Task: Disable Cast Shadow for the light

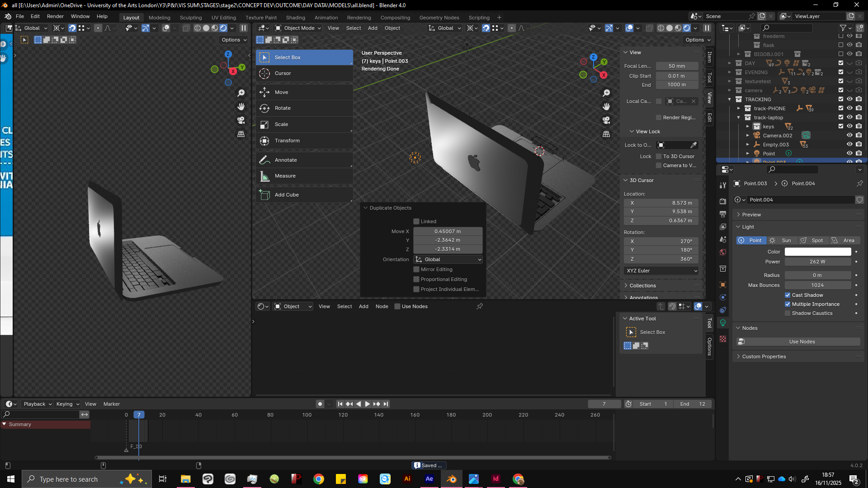Action: tap(788, 295)
